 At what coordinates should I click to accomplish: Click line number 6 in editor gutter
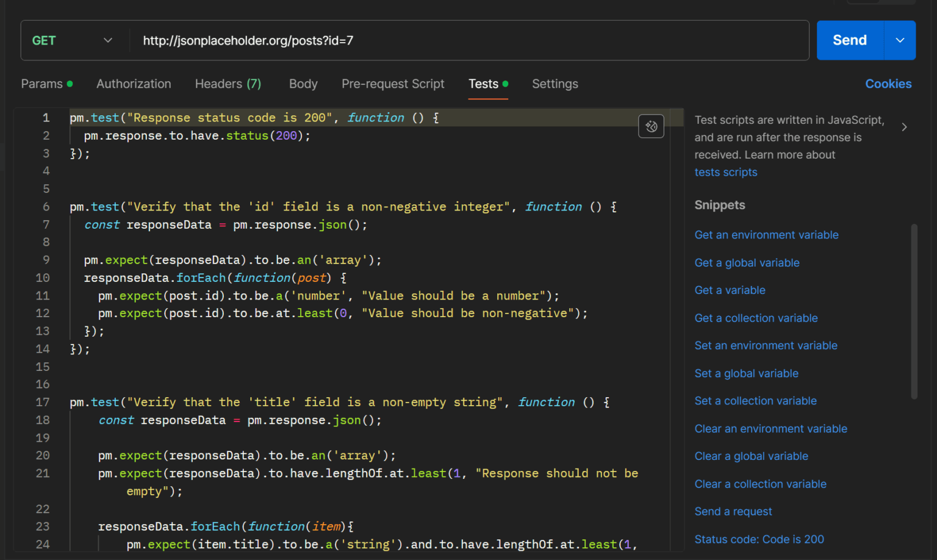tap(46, 207)
